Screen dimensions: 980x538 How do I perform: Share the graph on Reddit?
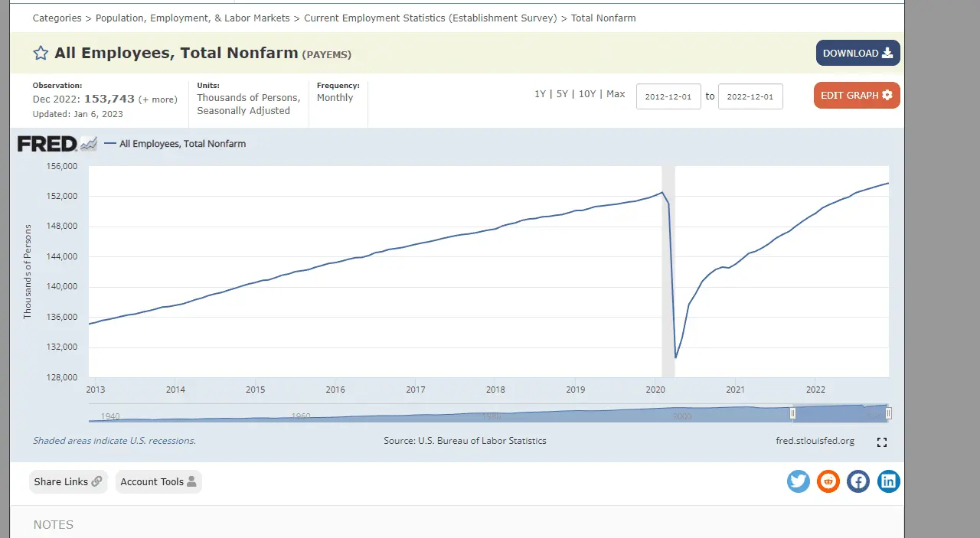coord(828,481)
